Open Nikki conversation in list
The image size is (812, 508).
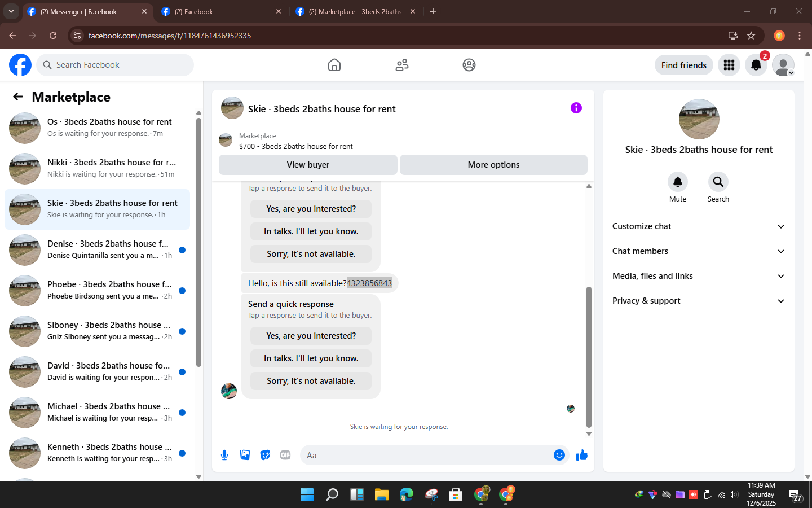[97, 169]
